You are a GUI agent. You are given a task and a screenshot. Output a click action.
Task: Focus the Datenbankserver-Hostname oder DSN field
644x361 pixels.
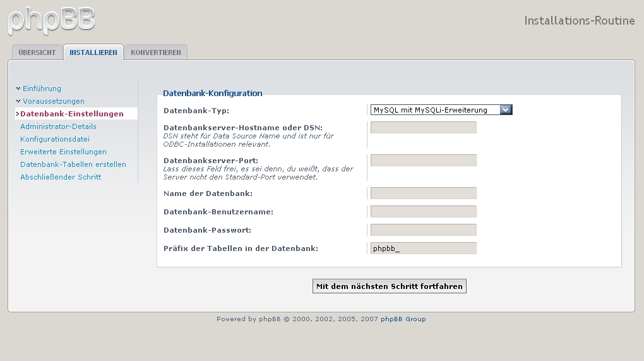423,128
